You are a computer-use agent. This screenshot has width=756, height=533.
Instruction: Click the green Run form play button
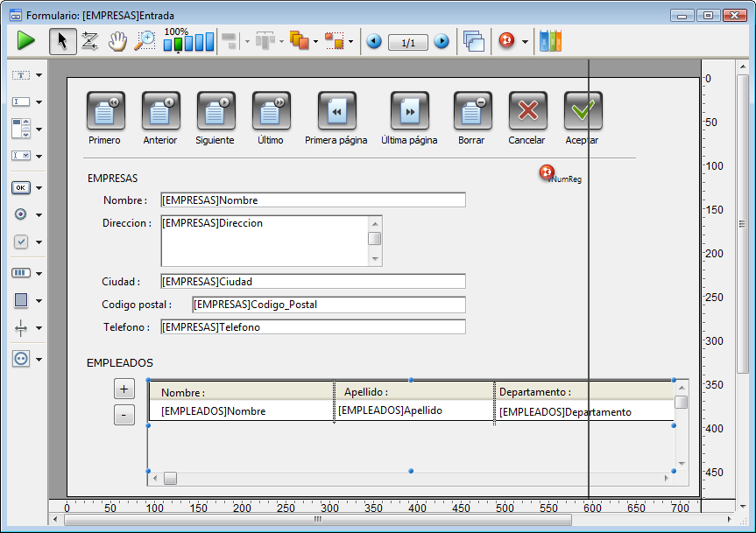coord(25,40)
